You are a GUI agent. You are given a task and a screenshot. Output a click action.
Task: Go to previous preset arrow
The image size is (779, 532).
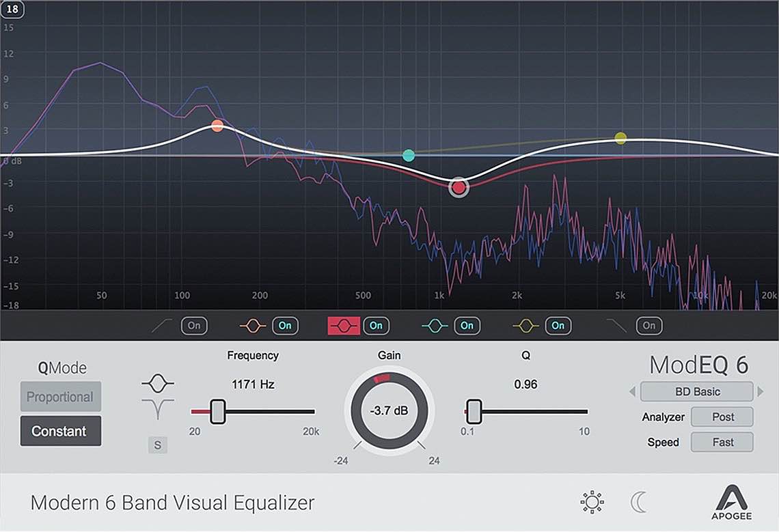coord(633,392)
